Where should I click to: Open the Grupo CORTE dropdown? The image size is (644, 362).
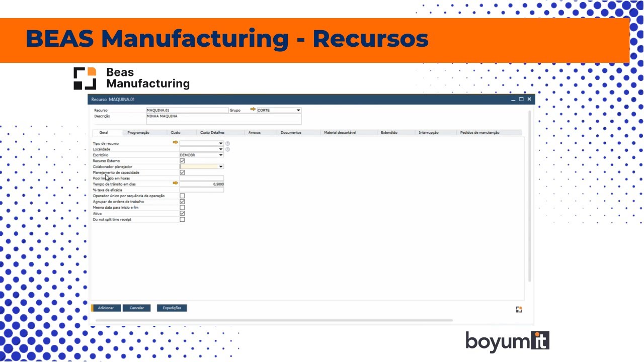[x=298, y=110]
